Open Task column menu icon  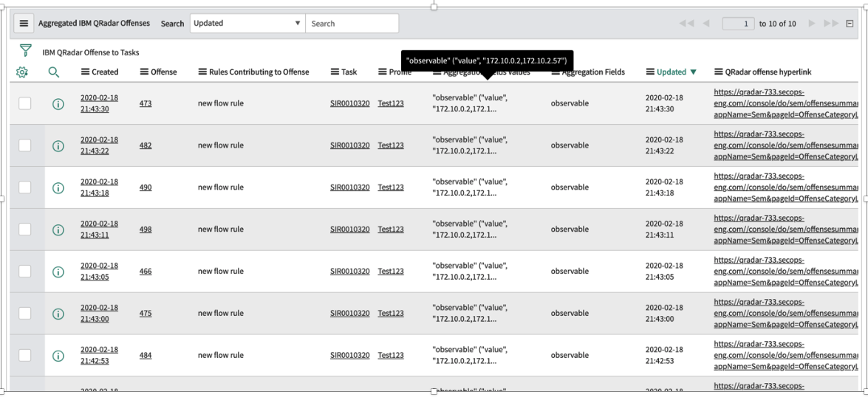[x=335, y=72]
